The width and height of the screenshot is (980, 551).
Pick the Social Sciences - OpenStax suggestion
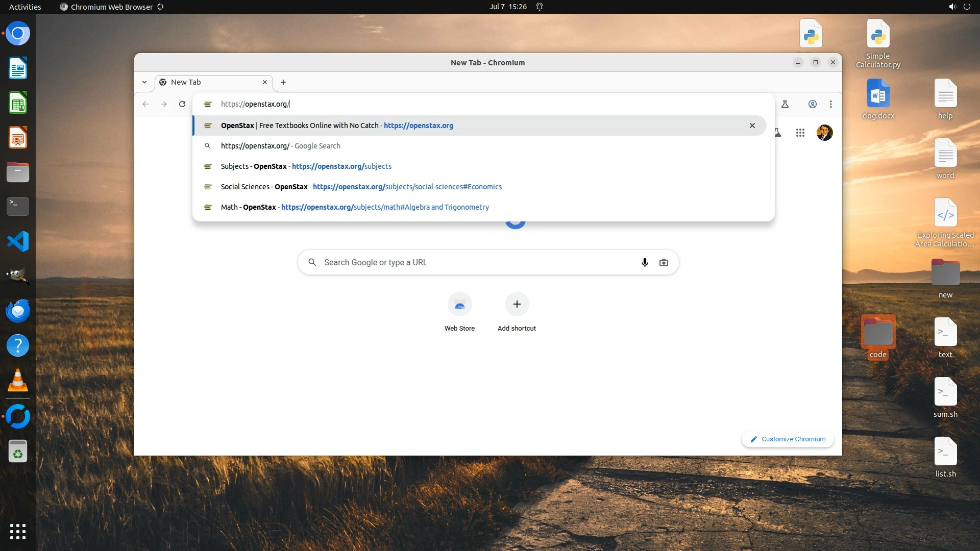361,187
